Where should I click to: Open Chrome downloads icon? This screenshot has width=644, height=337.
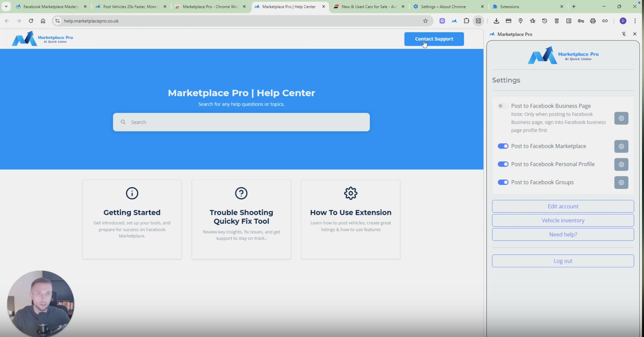click(496, 21)
